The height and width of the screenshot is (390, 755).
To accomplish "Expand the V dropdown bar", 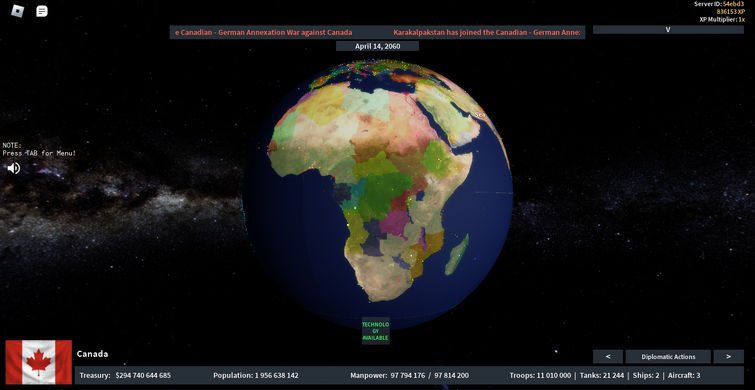I will (668, 29).
